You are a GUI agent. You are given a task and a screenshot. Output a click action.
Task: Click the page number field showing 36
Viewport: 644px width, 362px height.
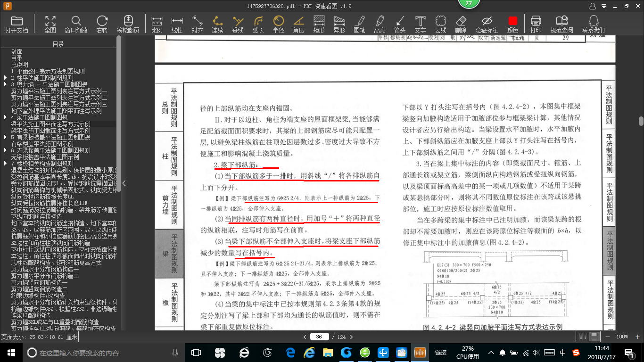[319, 337]
